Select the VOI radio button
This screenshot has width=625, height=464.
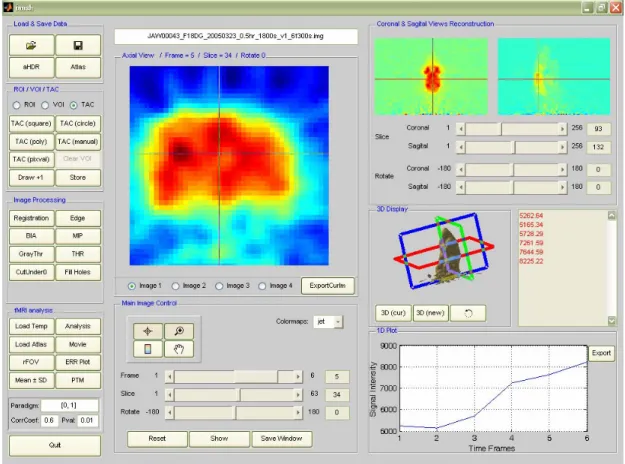pos(45,105)
